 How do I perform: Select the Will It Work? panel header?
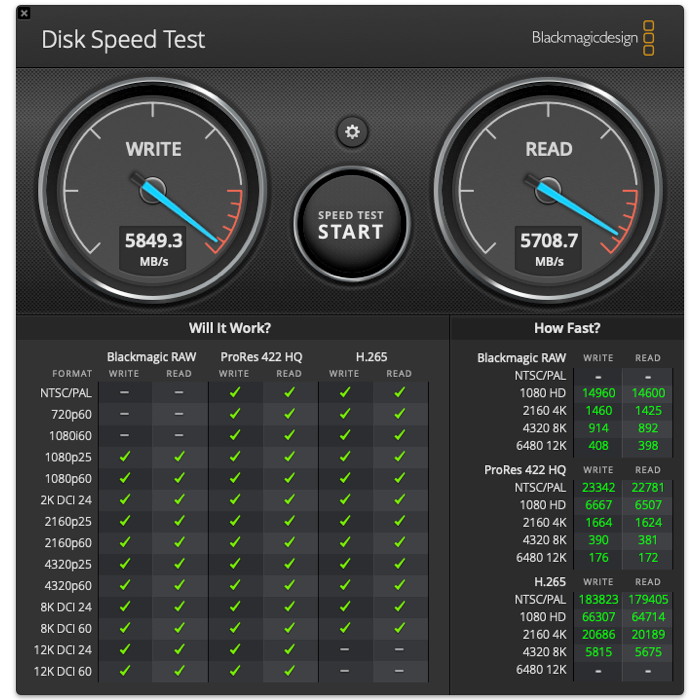230,328
